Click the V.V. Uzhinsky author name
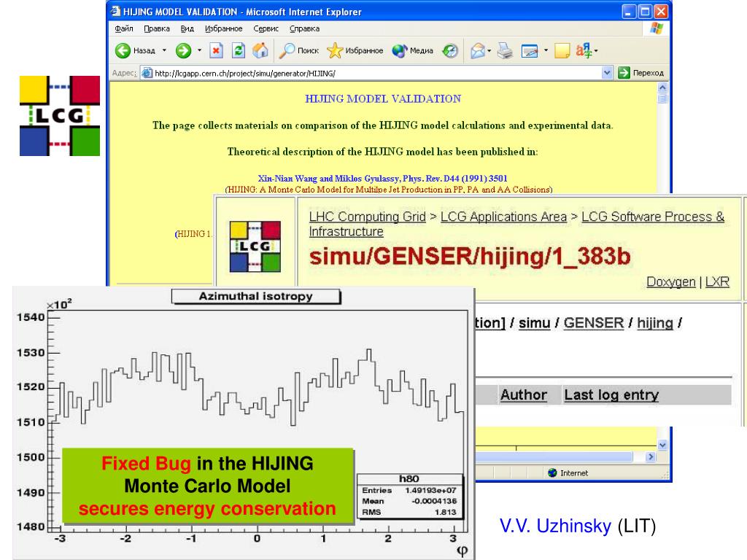The height and width of the screenshot is (560, 747). [555, 526]
